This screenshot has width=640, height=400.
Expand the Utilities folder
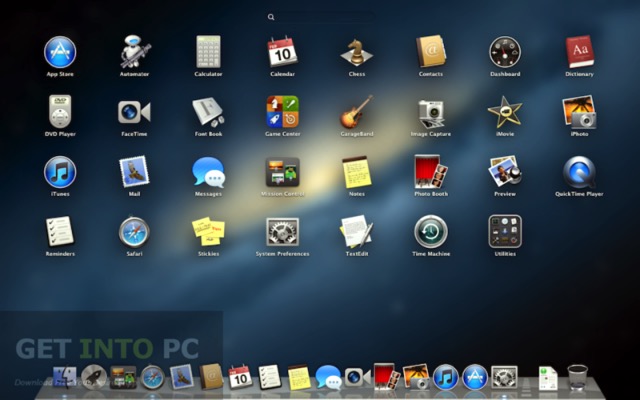(505, 231)
